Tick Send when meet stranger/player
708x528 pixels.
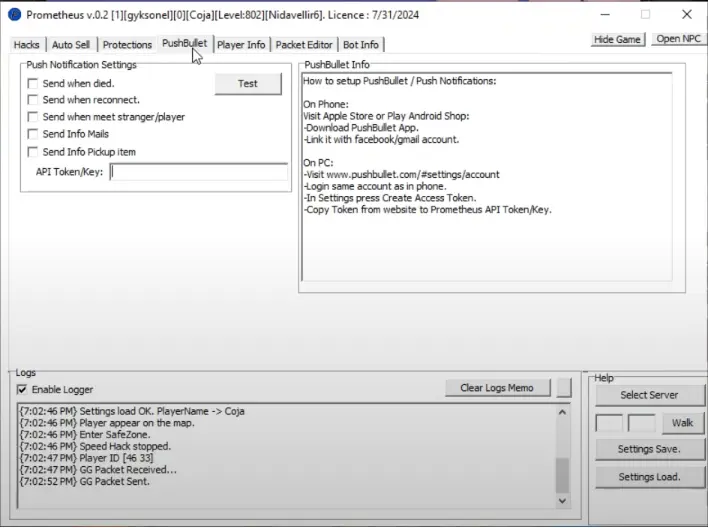[33, 117]
